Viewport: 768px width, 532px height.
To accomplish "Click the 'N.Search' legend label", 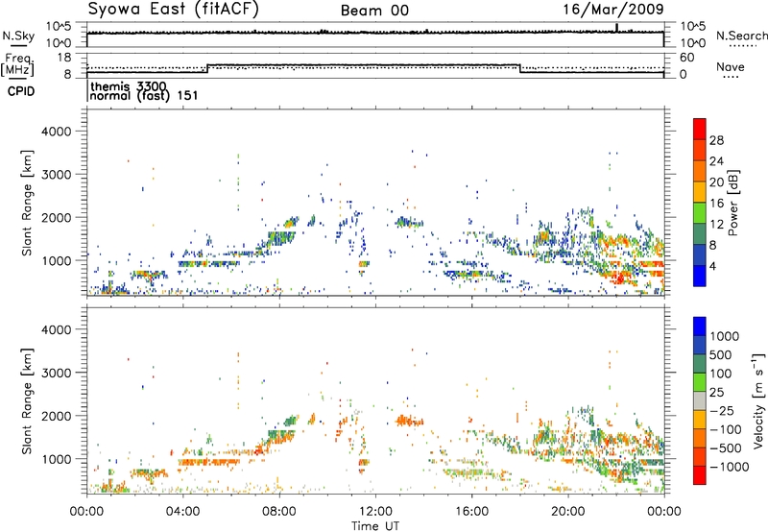I will (x=741, y=36).
